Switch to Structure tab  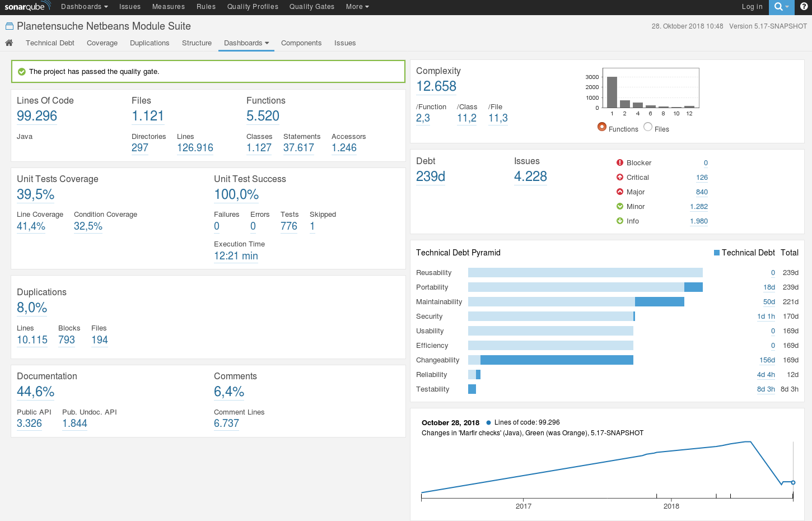197,43
